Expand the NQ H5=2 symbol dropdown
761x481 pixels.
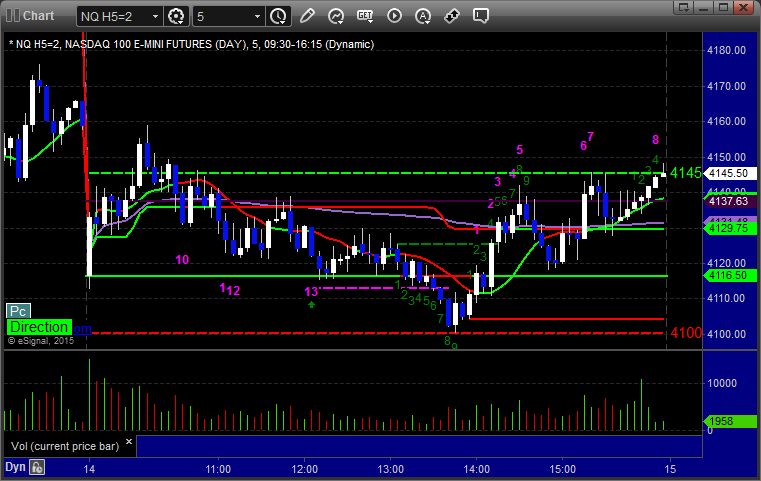pyautogui.click(x=155, y=17)
